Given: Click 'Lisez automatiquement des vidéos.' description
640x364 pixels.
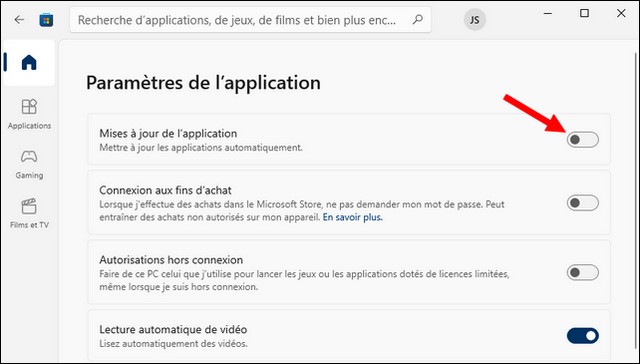Looking at the screenshot, I should (x=173, y=344).
